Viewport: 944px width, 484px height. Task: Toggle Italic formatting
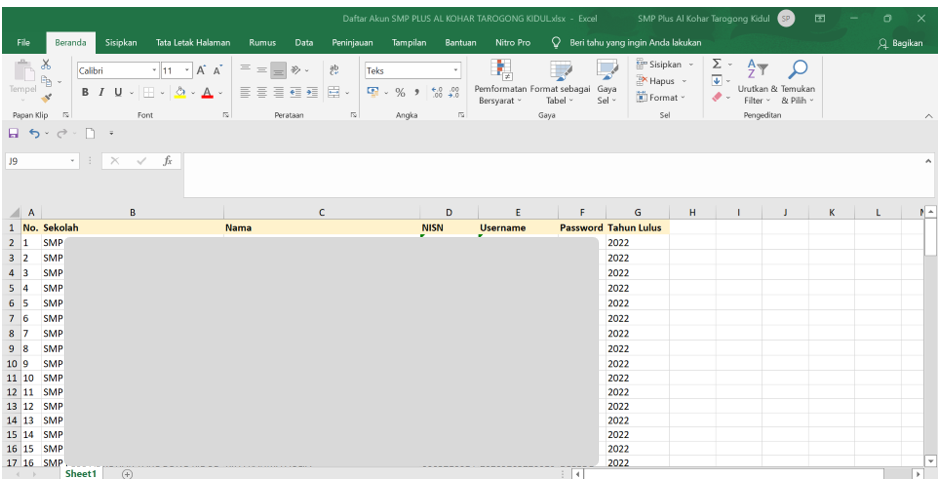tap(102, 92)
